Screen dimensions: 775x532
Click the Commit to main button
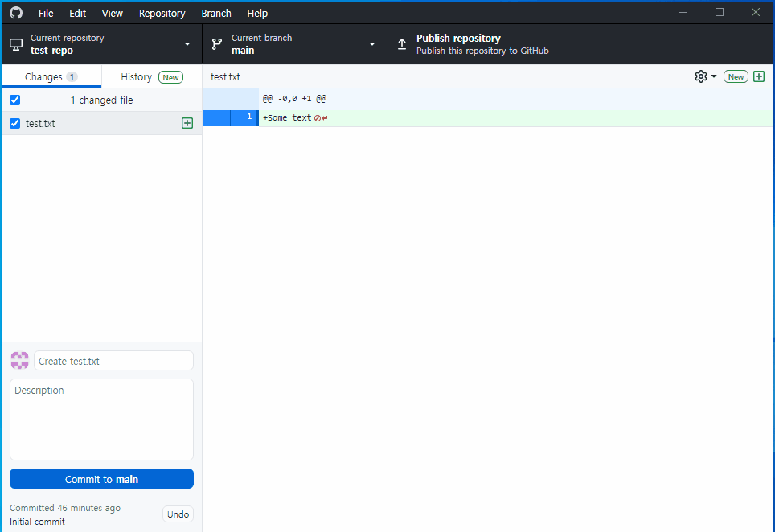[101, 478]
